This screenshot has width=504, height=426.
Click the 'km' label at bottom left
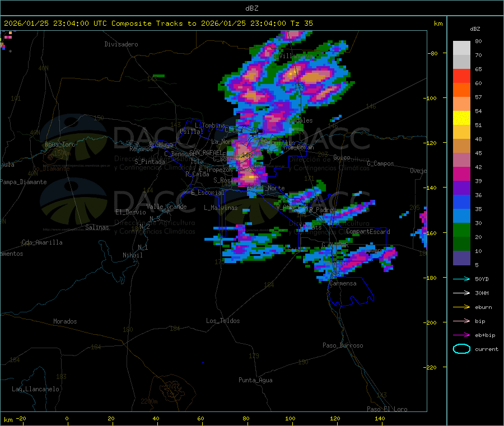click(x=8, y=420)
